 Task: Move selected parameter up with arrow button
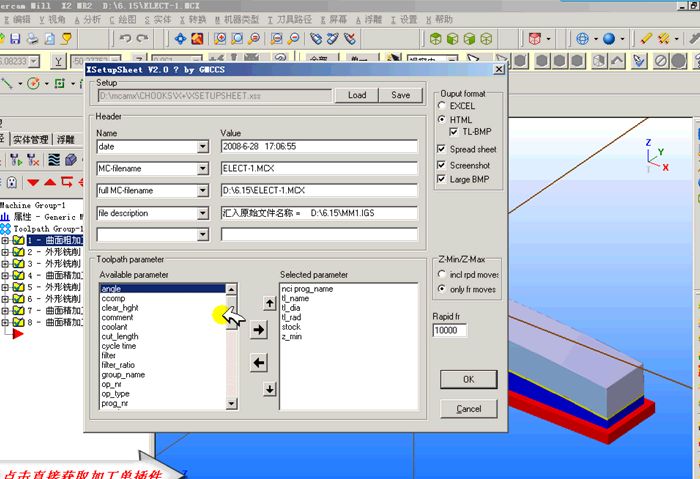click(270, 304)
